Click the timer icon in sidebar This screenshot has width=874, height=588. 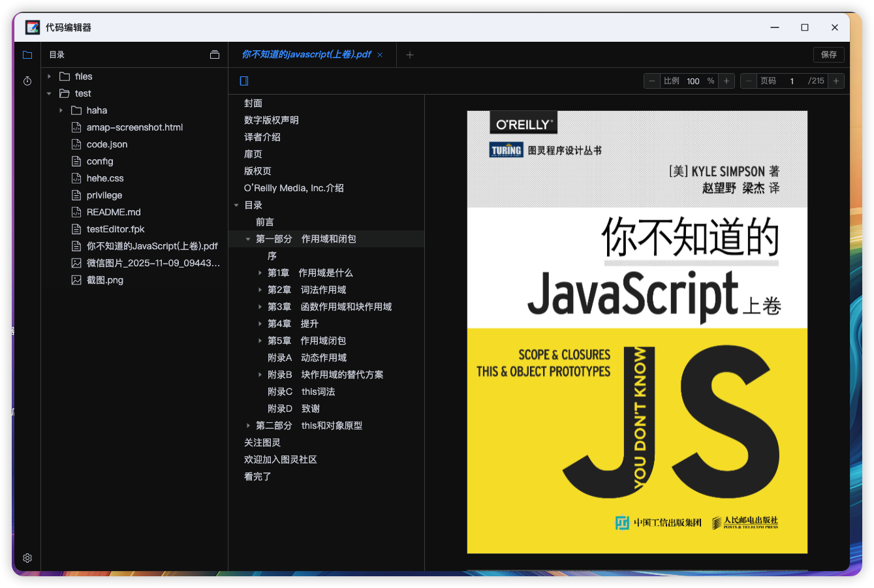tap(27, 81)
